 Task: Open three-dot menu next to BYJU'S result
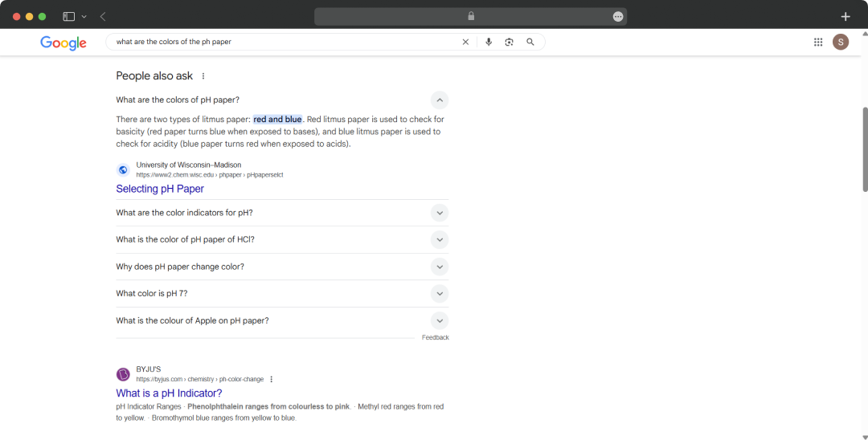click(x=272, y=379)
